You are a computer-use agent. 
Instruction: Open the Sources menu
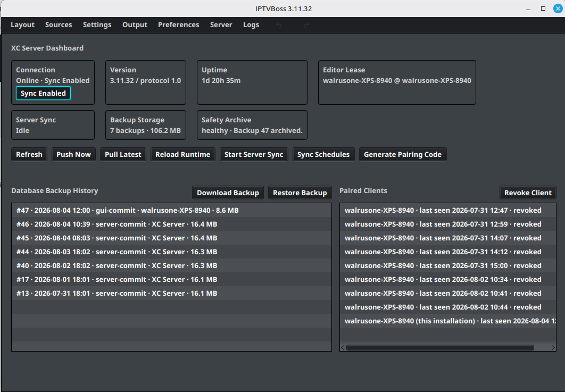click(x=59, y=25)
